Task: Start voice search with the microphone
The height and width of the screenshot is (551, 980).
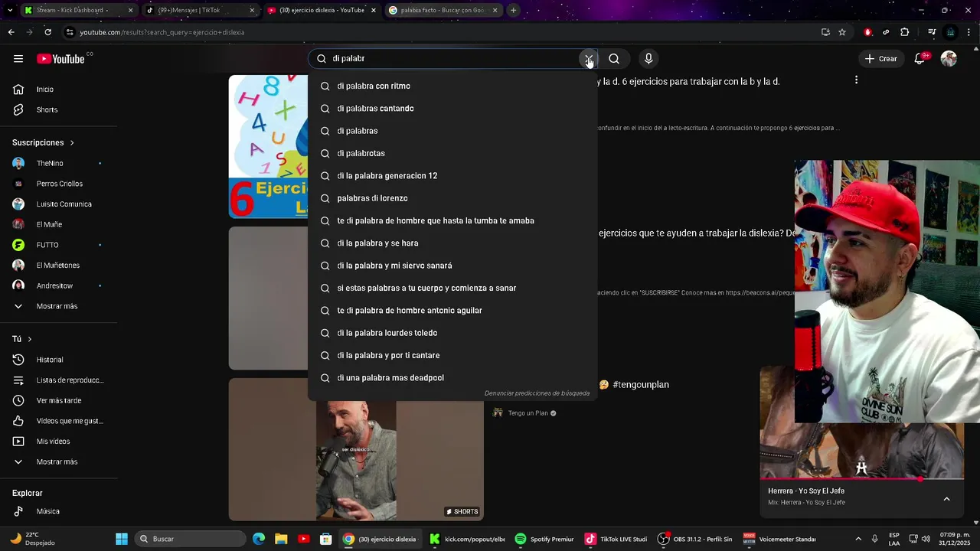Action: tap(648, 59)
